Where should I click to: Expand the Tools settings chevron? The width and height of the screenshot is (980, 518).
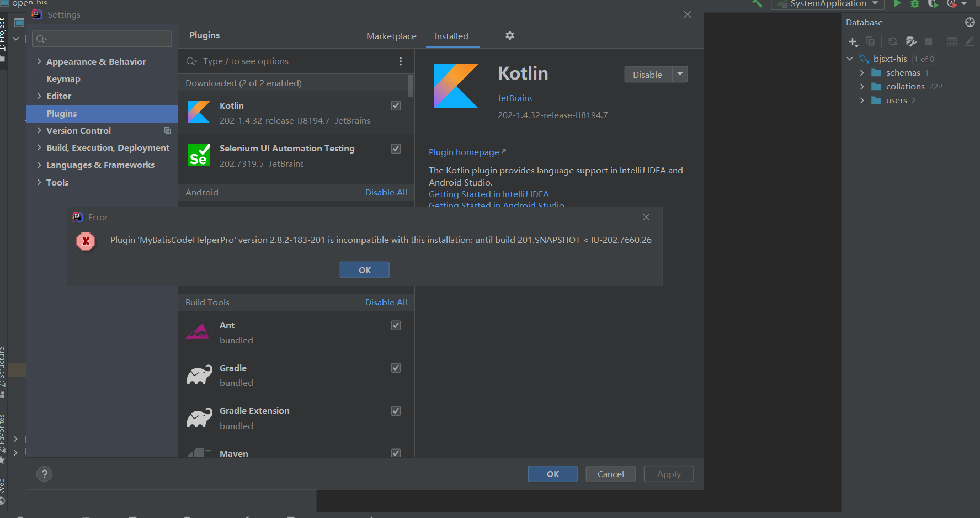pos(39,182)
